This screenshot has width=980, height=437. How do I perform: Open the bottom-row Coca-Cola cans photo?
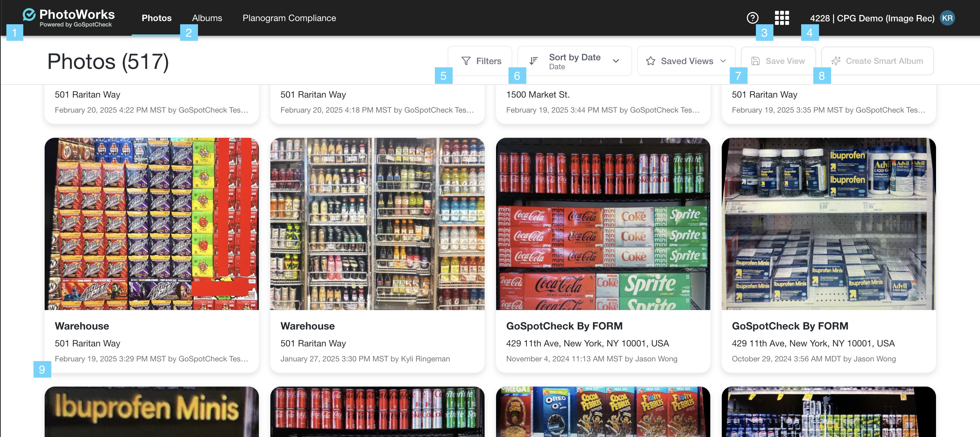[x=377, y=412]
